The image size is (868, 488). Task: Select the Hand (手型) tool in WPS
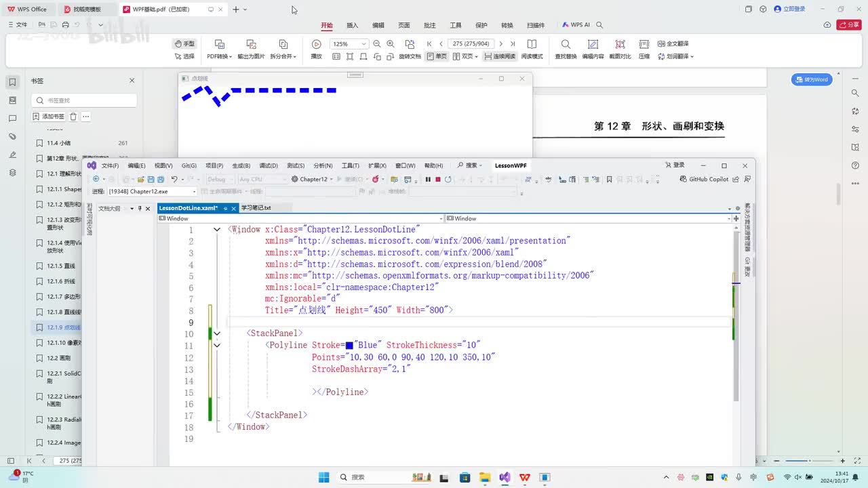tap(184, 43)
